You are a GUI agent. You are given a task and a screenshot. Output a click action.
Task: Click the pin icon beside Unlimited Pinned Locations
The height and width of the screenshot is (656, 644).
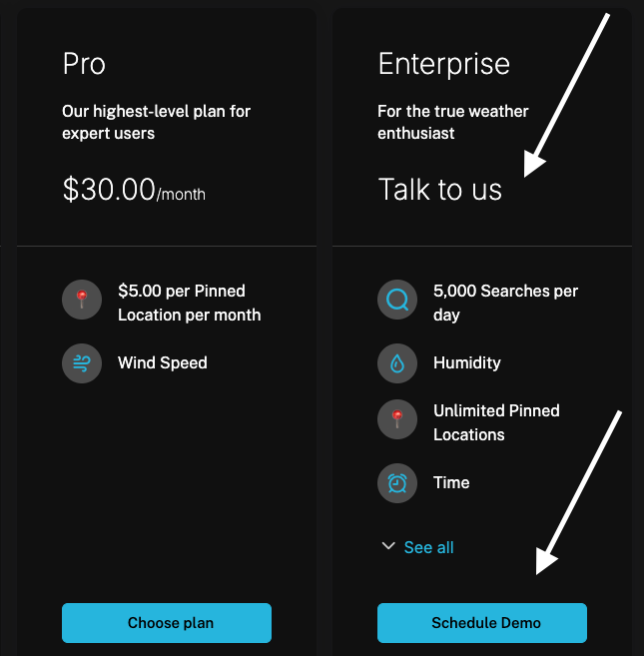(397, 421)
